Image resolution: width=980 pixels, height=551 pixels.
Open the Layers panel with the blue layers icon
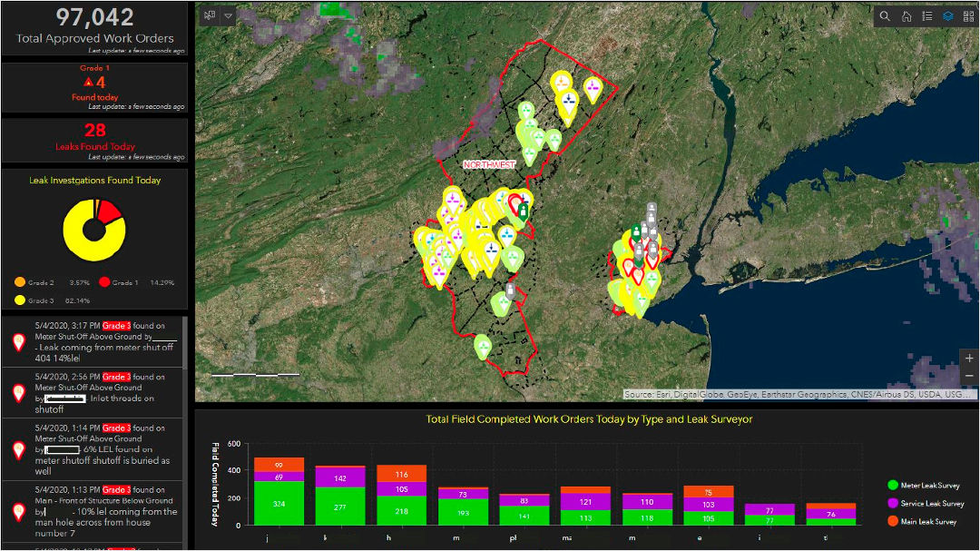pos(949,15)
